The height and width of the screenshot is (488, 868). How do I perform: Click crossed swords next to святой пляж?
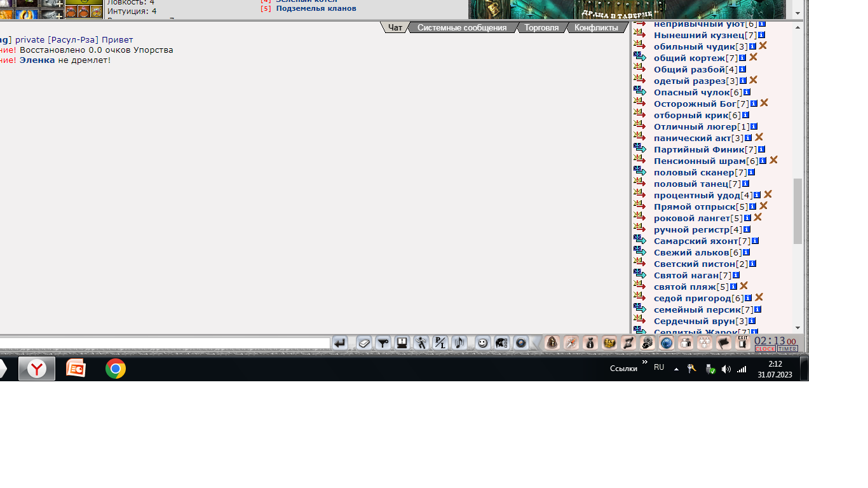743,286
